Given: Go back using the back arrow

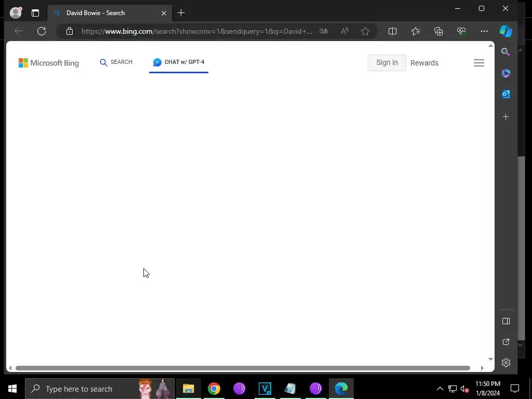Looking at the screenshot, I should (19, 31).
